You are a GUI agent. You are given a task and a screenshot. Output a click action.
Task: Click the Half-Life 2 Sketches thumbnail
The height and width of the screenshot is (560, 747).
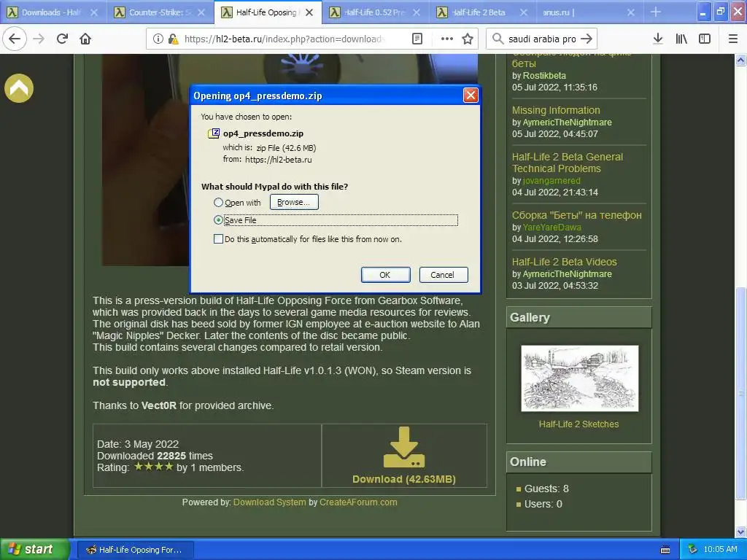pyautogui.click(x=579, y=378)
